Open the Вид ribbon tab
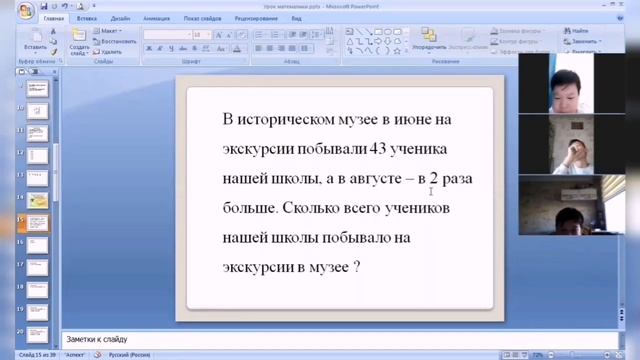This screenshot has height=360, width=640. [296, 19]
